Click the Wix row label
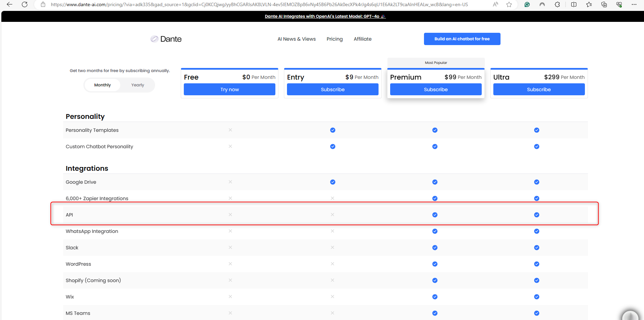This screenshot has height=320, width=644. pos(70,297)
